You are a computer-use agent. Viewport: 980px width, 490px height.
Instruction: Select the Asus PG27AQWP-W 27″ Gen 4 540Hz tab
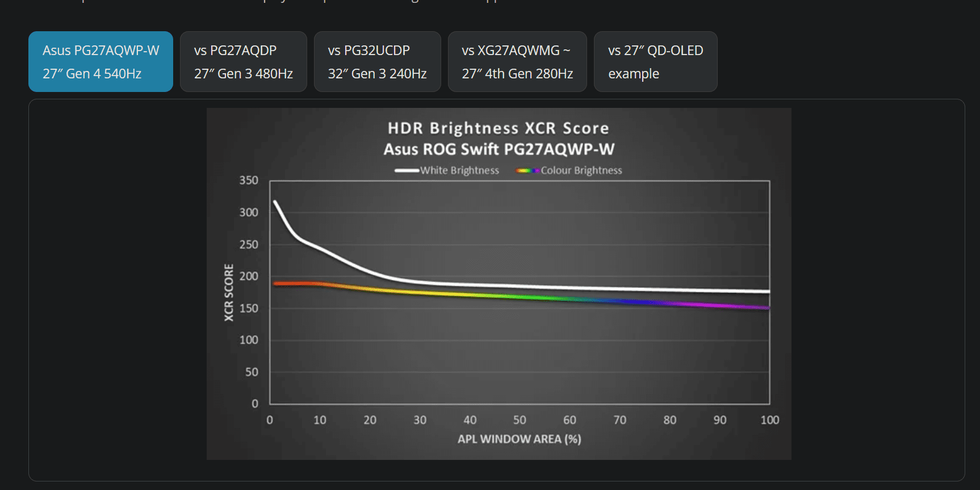coord(100,61)
